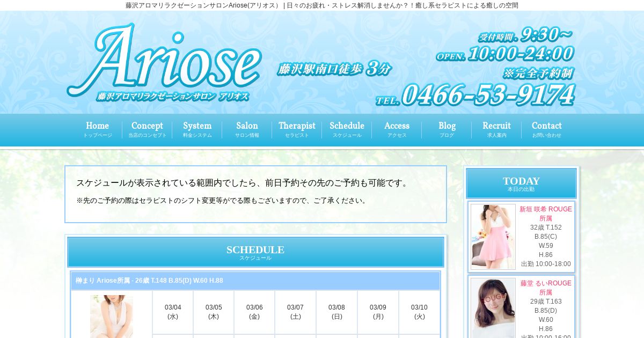Open the Therapist page

(297, 129)
